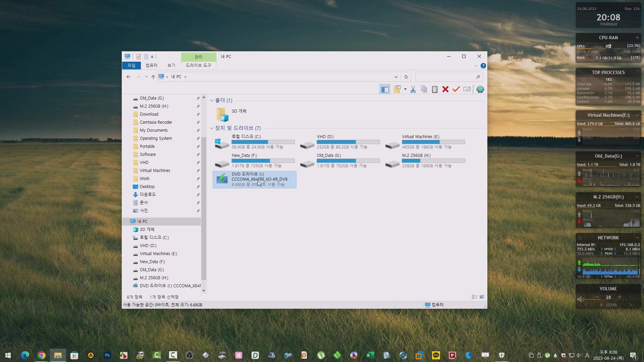Go up one folder level arrow

point(153,77)
